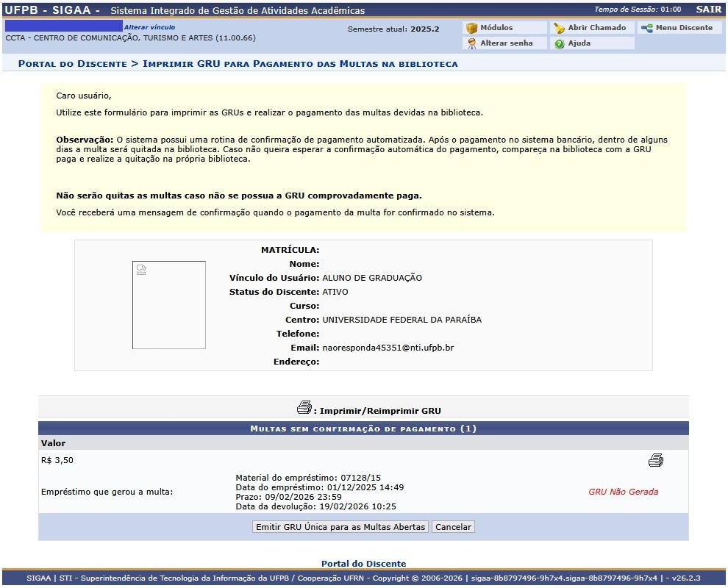
Task: Print the GRU for the R$ 3,50 fine
Action: point(655,461)
